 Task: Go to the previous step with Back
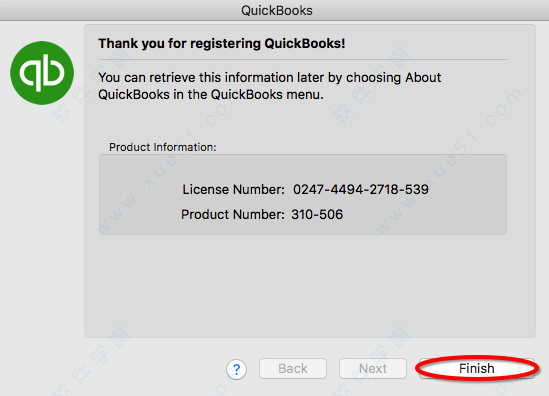tap(293, 368)
